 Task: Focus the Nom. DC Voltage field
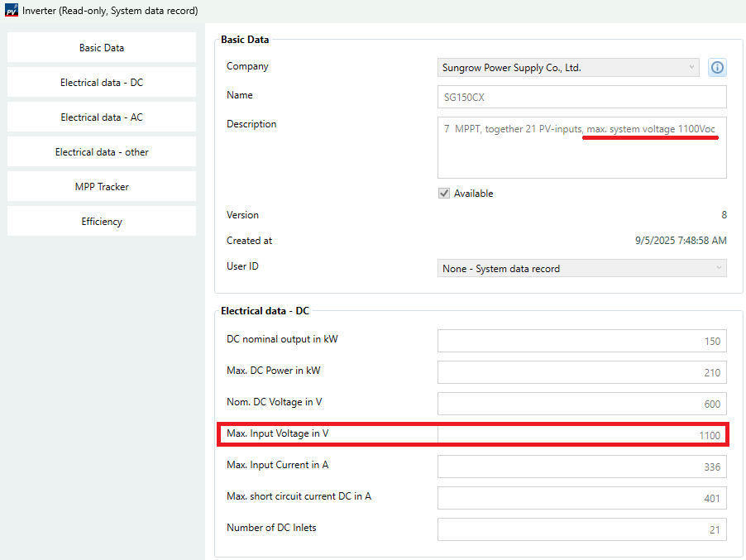[581, 404]
